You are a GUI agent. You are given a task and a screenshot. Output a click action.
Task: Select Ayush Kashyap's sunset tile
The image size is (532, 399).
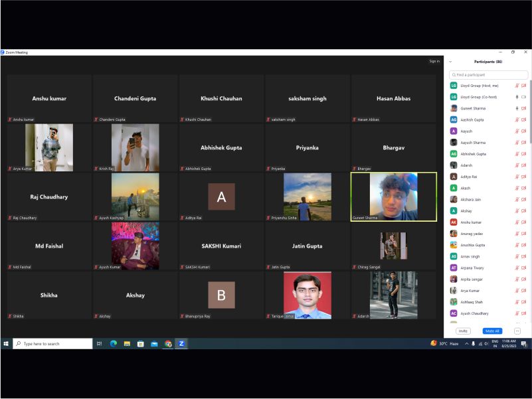click(x=135, y=197)
